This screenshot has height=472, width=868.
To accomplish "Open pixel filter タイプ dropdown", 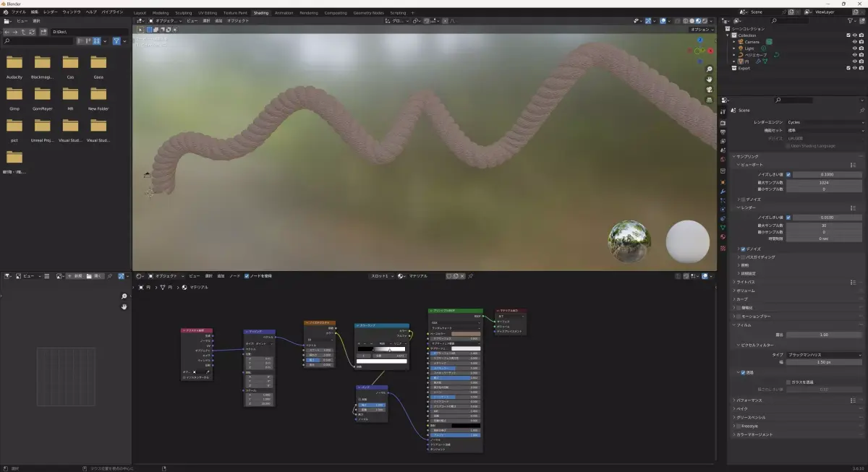I will click(824, 355).
